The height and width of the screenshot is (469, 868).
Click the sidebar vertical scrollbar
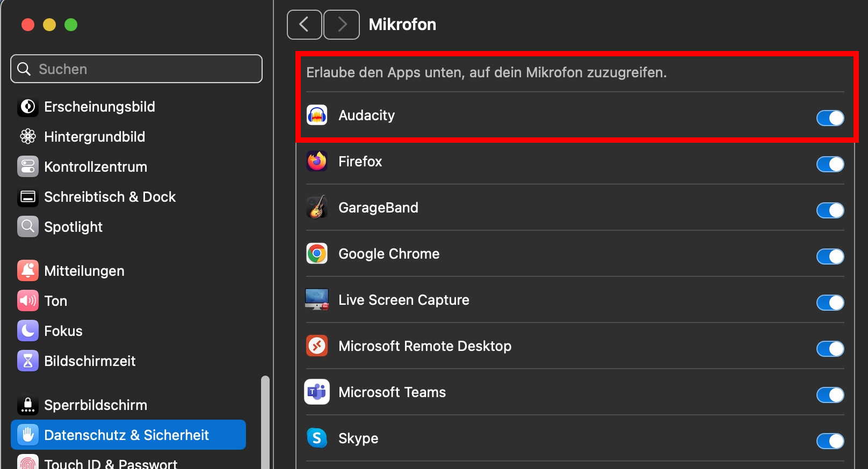click(x=265, y=422)
